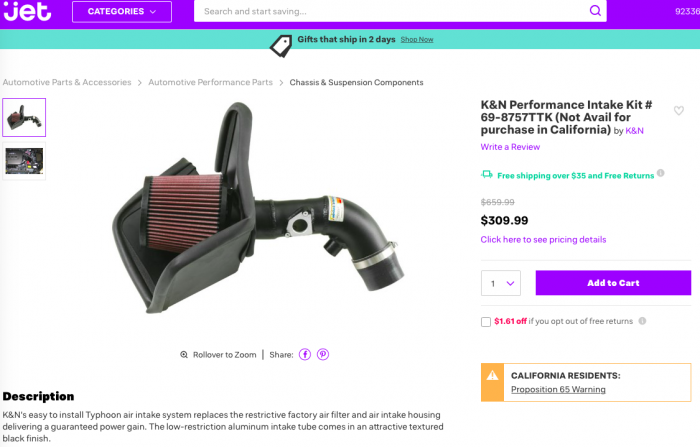The height and width of the screenshot is (447, 700).
Task: Click the search magnifier icon
Action: coord(595,11)
